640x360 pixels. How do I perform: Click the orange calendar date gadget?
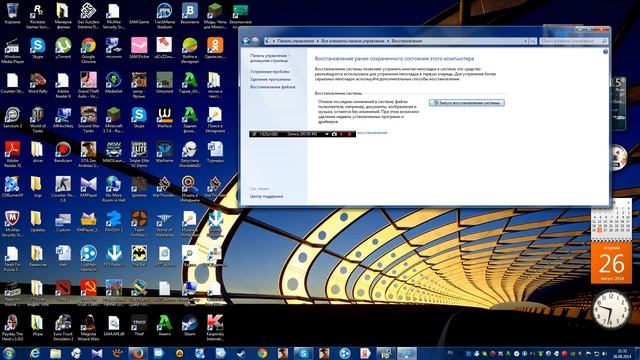(x=611, y=263)
